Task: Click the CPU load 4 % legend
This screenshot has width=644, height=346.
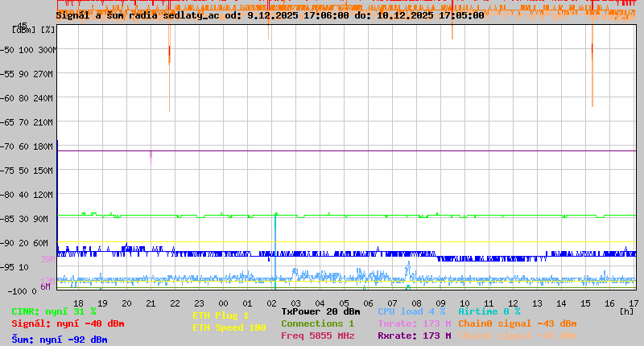Action: [411, 311]
